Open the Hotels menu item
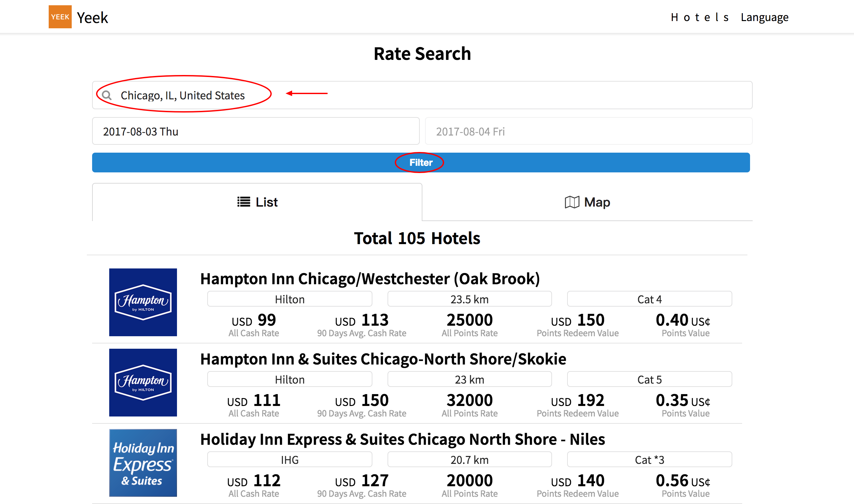Viewport: 854px width, 504px height. point(699,17)
